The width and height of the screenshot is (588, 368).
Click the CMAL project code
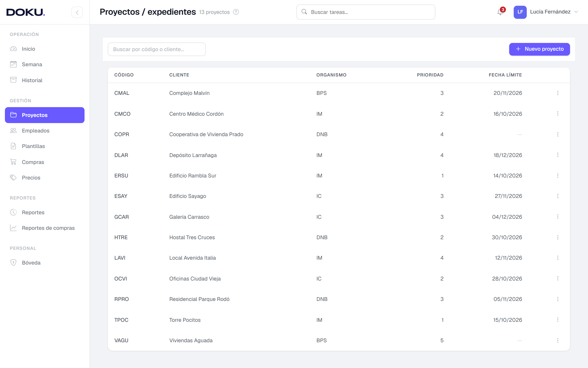tap(122, 93)
